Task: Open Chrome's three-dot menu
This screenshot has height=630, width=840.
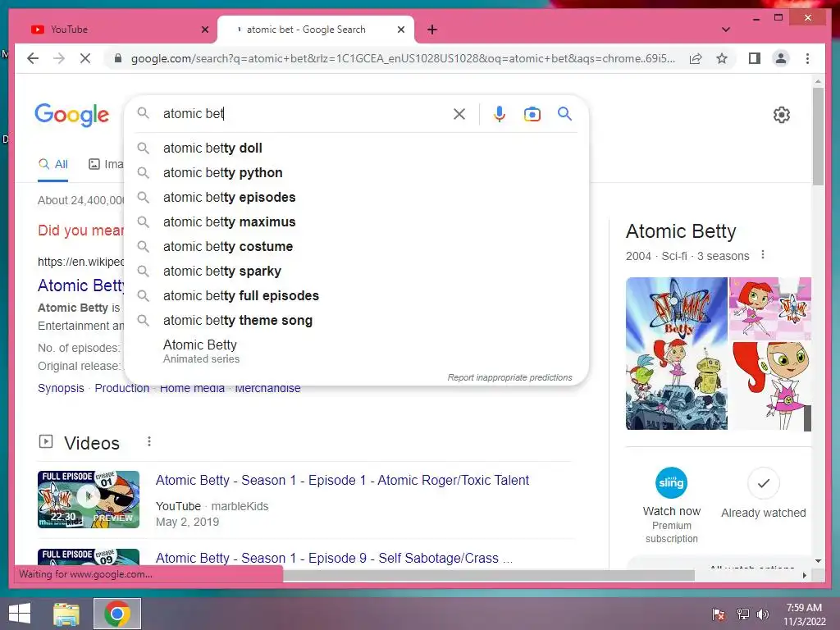Action: 807,58
